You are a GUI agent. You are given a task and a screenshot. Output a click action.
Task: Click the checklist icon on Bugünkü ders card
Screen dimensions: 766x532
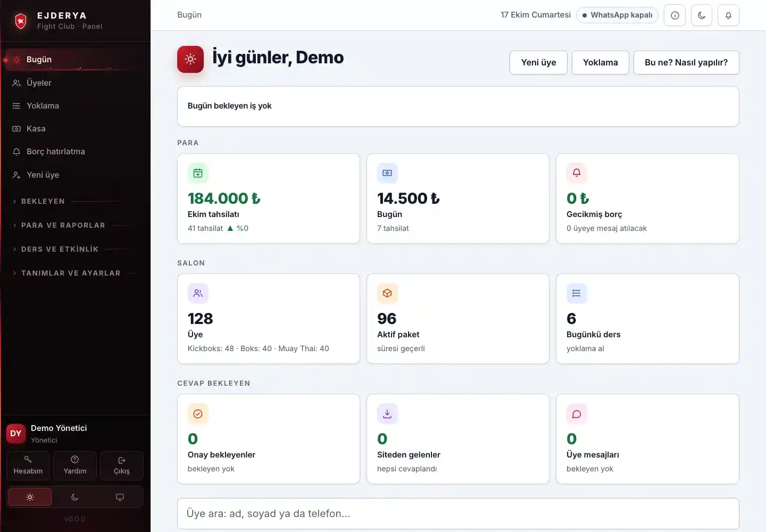pos(577,293)
